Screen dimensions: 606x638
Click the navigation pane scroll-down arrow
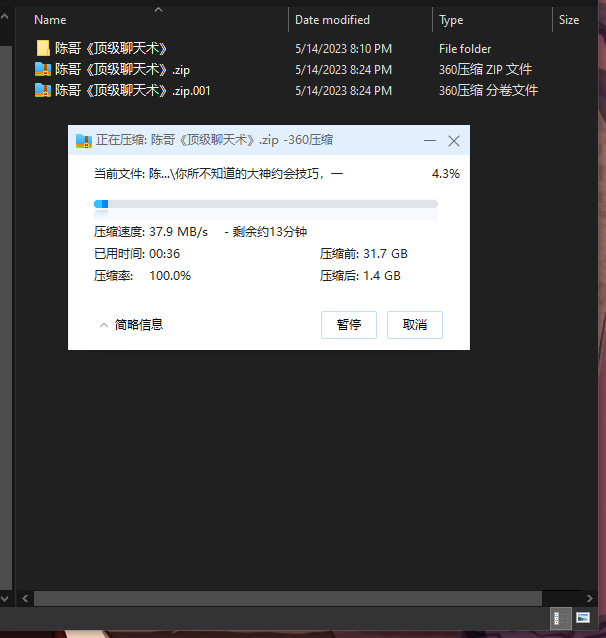tap(5, 598)
